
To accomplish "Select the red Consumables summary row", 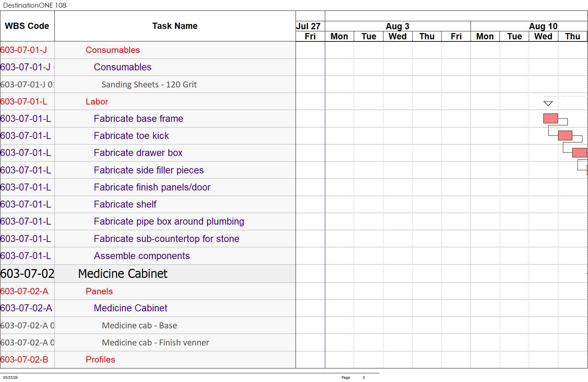I will [x=148, y=50].
